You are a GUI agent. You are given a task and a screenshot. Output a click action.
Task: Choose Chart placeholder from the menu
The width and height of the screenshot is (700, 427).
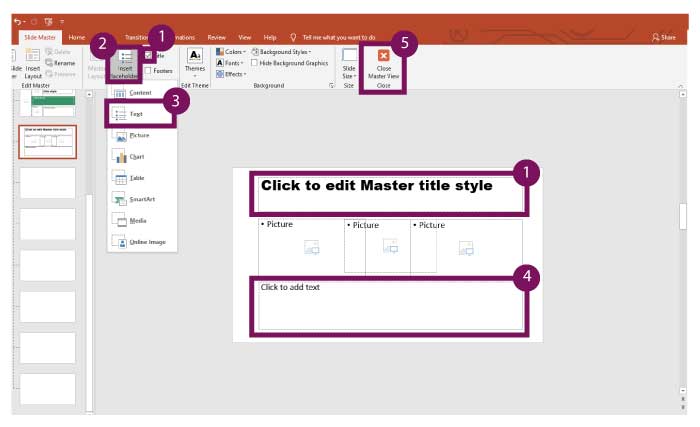click(x=142, y=157)
